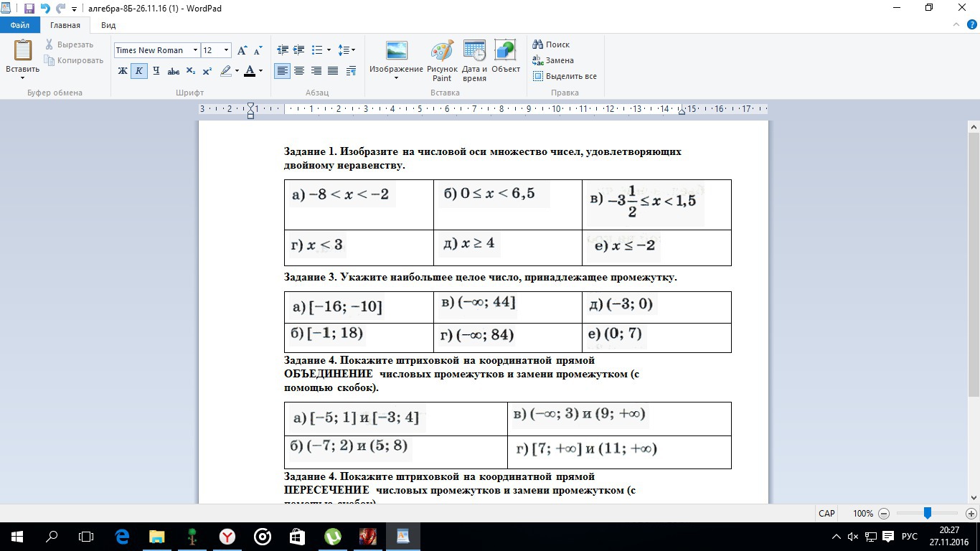This screenshot has height=551, width=980.
Task: Open Task View on the taskbar
Action: coord(86,536)
